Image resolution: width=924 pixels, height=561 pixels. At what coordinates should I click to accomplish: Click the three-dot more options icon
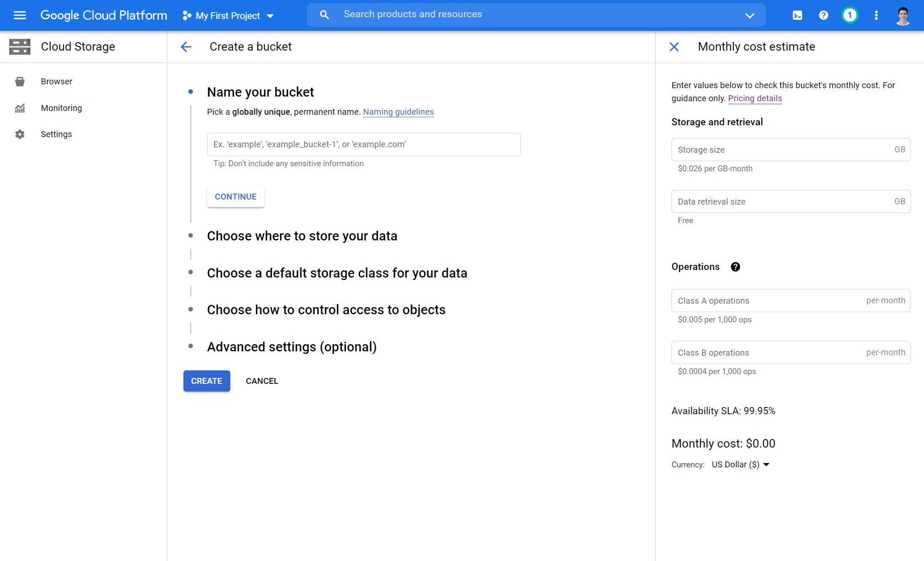876,15
